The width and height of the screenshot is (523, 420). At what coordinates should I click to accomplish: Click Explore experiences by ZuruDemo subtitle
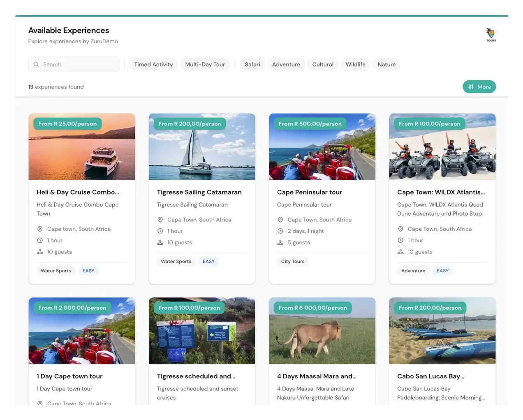[73, 41]
